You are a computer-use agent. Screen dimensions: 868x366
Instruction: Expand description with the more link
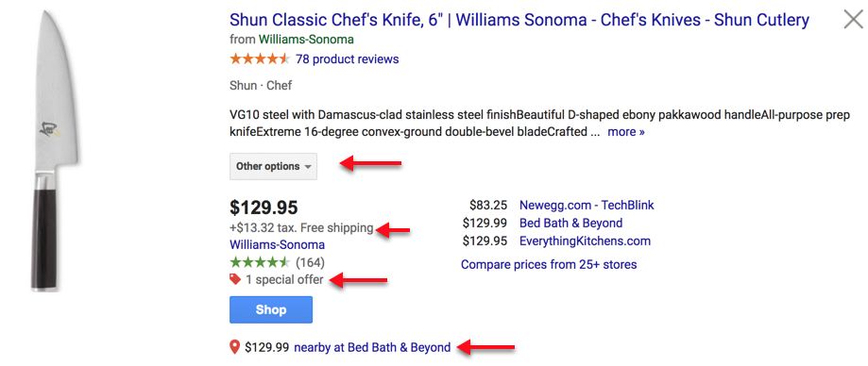click(x=626, y=132)
